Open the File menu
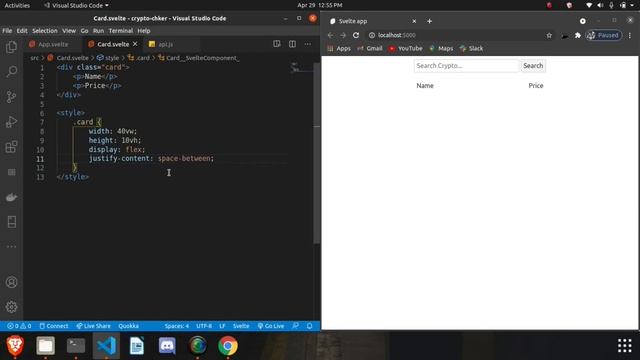Screen dimensions: 640x360 point(7,31)
